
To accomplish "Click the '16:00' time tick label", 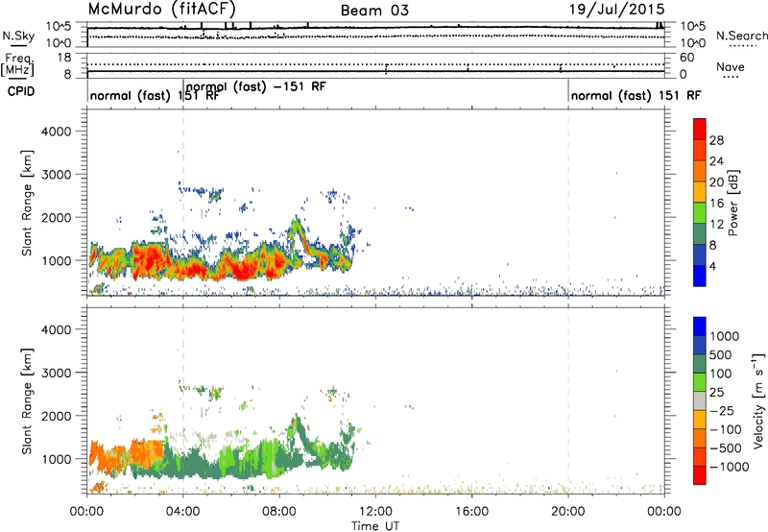I will tap(471, 512).
